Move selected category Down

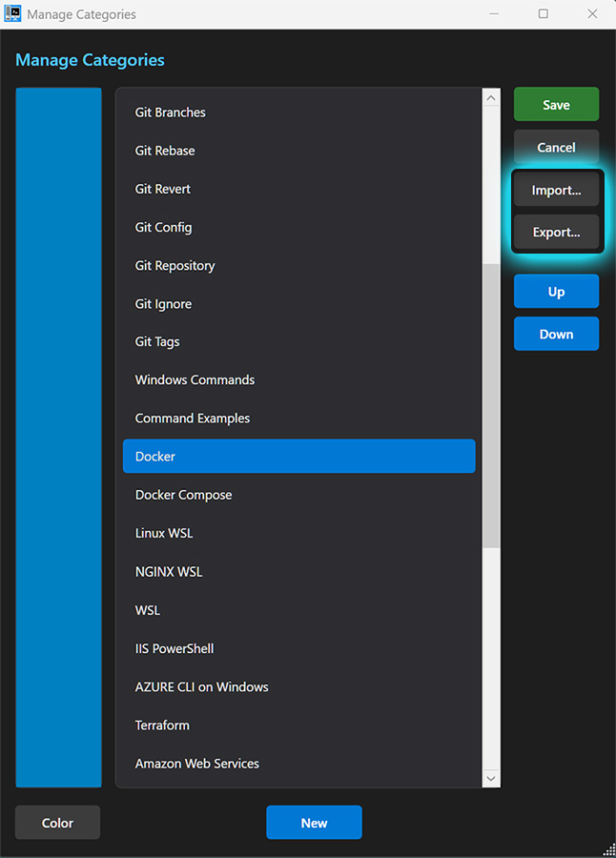tap(556, 334)
